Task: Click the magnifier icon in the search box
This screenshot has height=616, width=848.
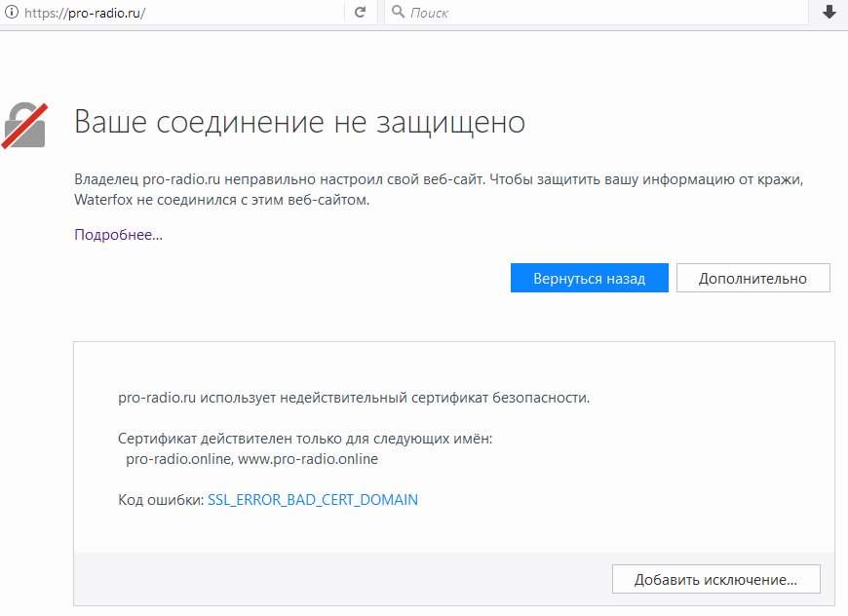Action: click(x=398, y=12)
